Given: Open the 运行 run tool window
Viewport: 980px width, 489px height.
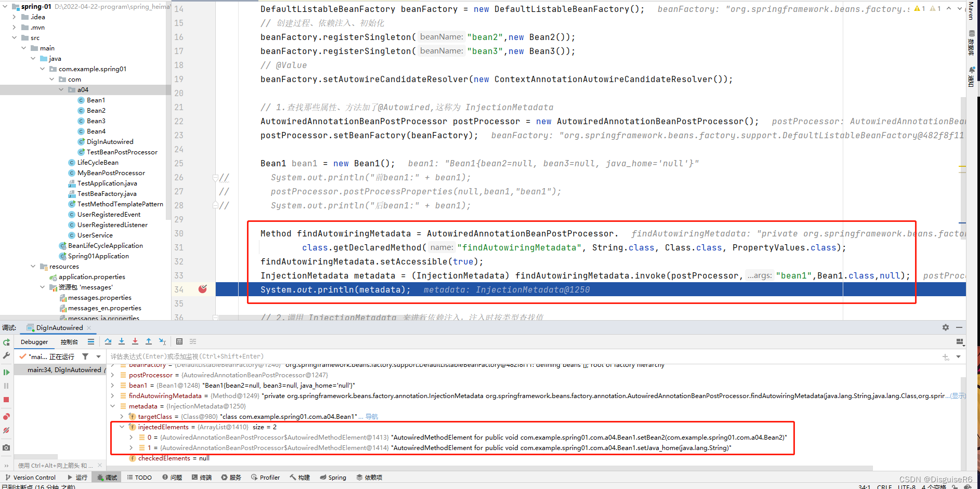Looking at the screenshot, I should 77,478.
